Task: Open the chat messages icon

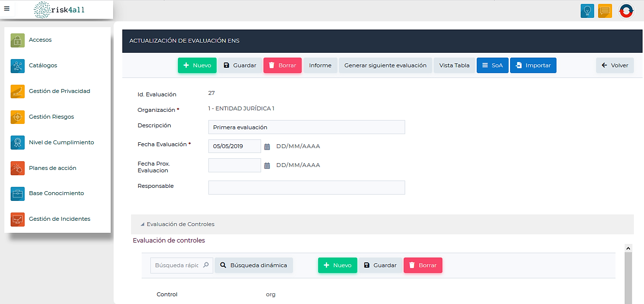Action: click(605, 11)
